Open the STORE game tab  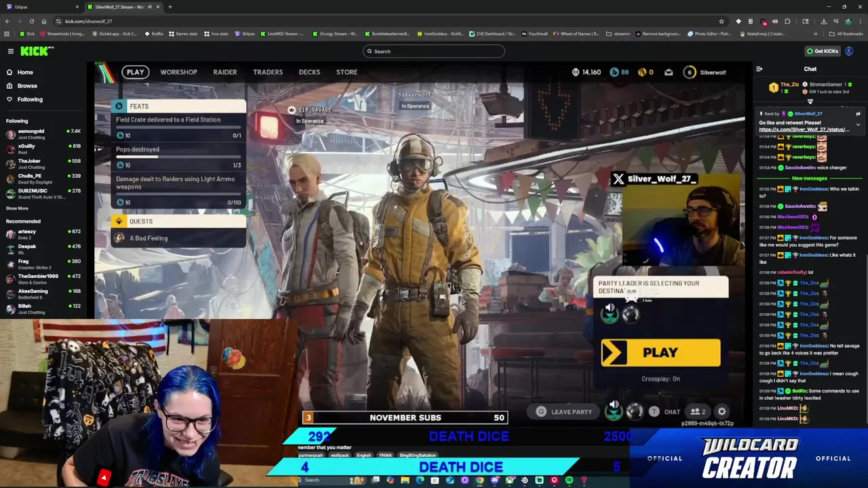[347, 73]
